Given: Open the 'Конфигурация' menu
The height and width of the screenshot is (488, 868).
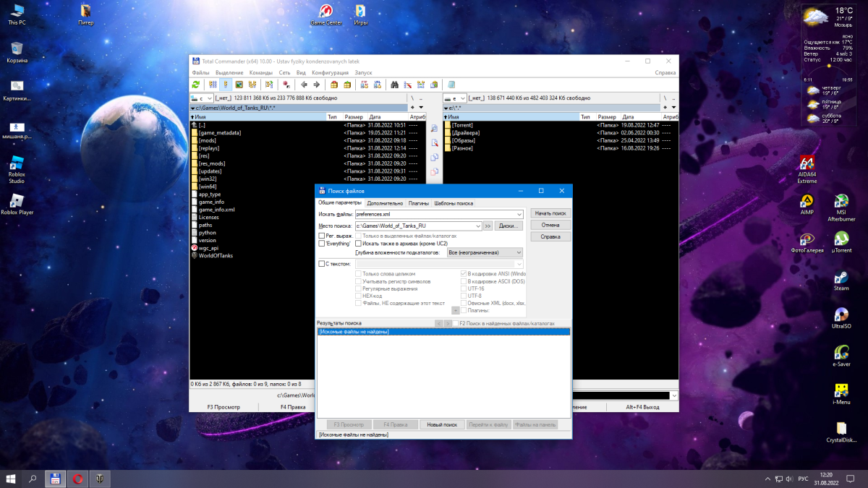Looking at the screenshot, I should tap(330, 72).
